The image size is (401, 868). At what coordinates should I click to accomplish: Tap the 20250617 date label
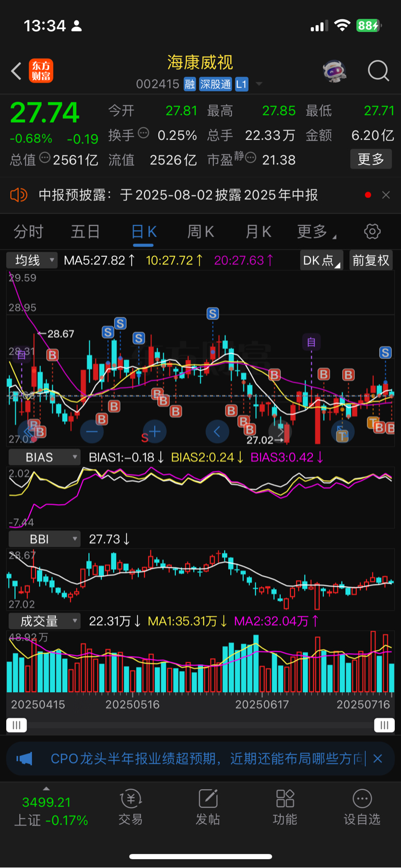(262, 705)
